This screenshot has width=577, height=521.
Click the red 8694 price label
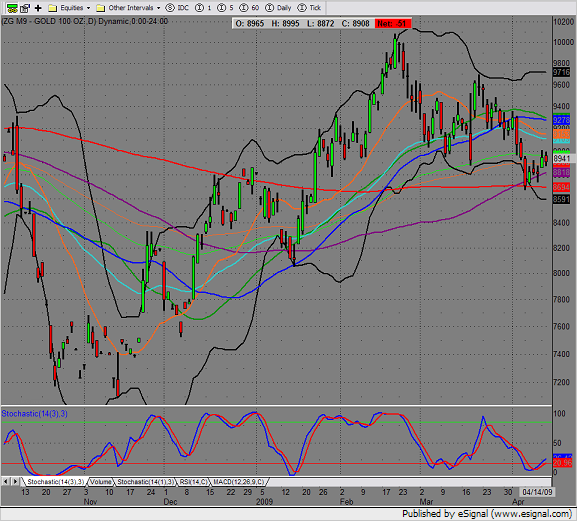point(561,187)
